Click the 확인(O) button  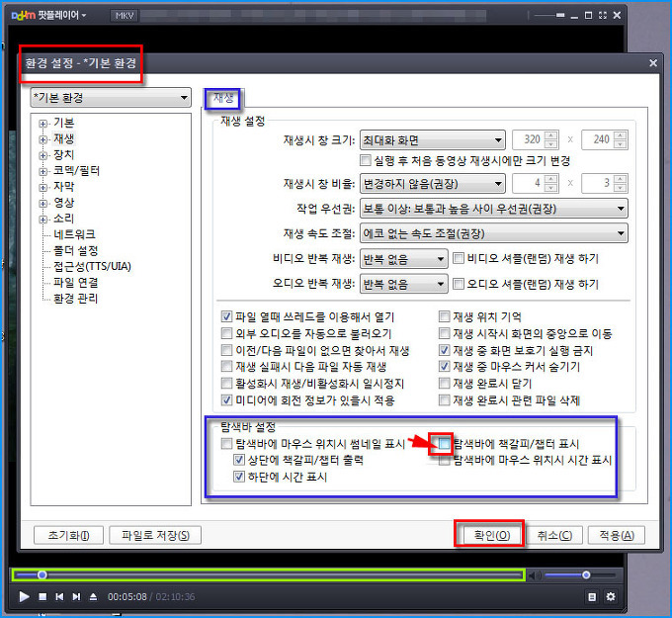click(x=492, y=535)
